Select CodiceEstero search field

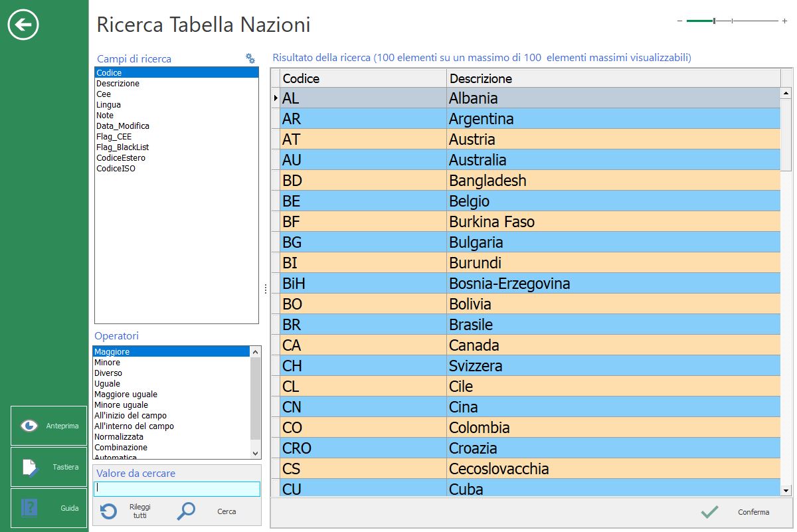click(177, 158)
